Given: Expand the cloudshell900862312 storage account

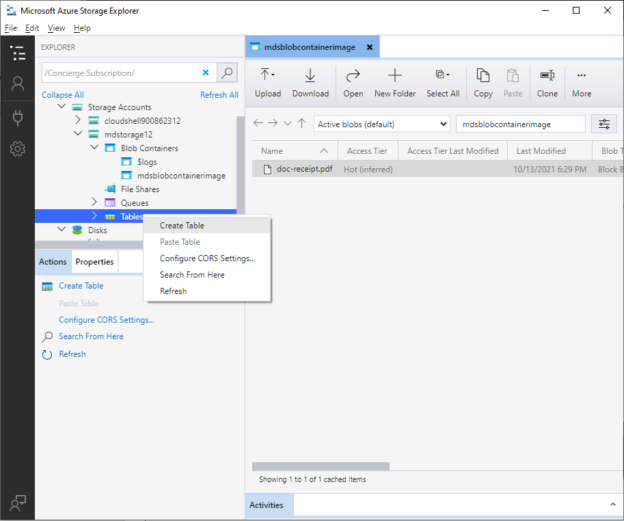Looking at the screenshot, I should (78, 120).
